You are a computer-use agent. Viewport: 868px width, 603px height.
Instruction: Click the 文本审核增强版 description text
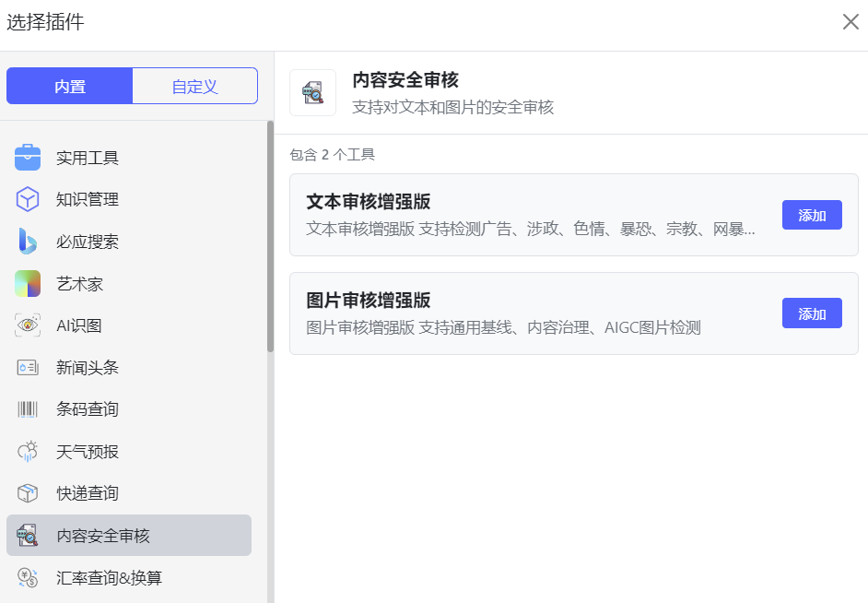click(530, 229)
